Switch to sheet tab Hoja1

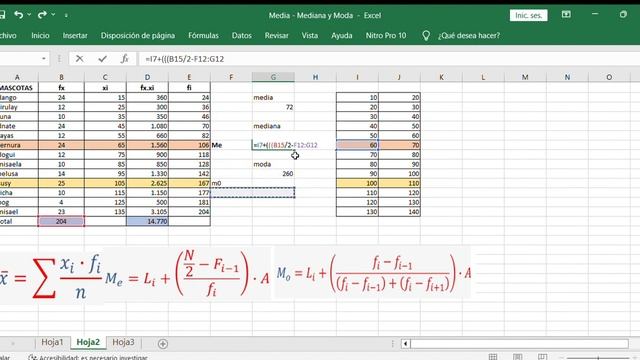(52, 342)
